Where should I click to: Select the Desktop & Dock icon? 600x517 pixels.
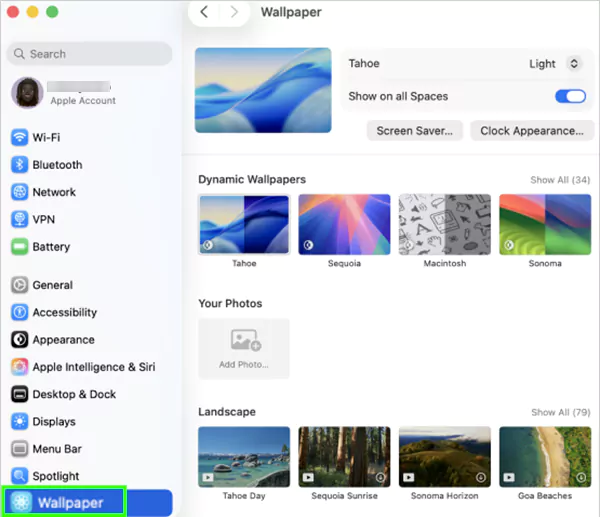19,394
